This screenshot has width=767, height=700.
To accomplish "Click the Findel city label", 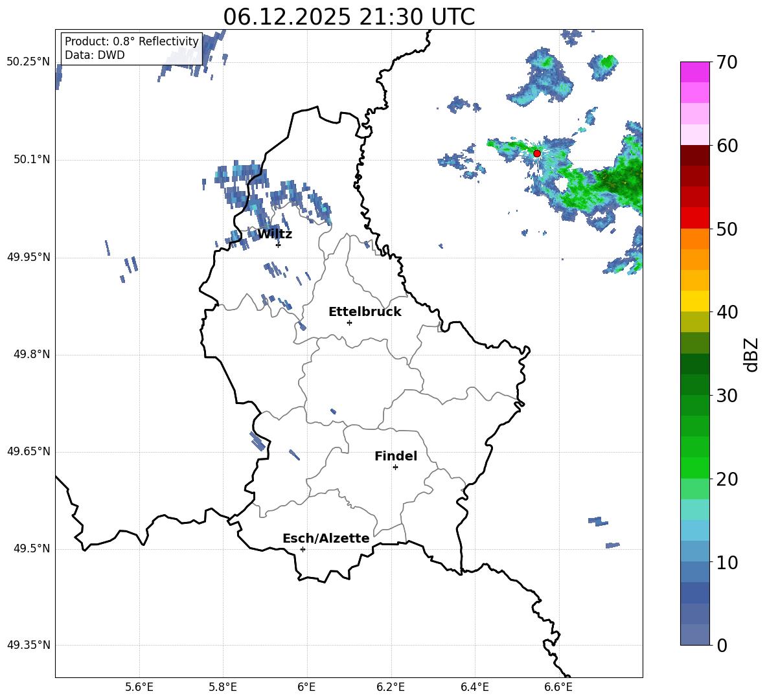I will point(396,456).
